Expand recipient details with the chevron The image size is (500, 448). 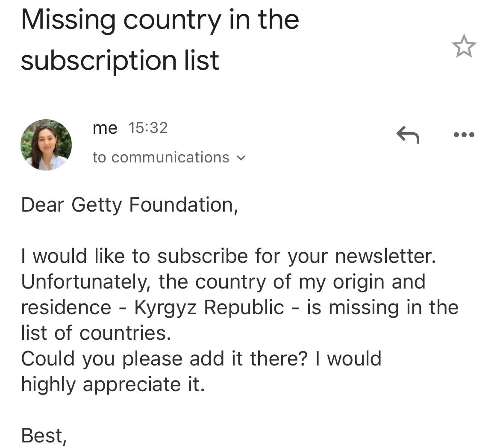[241, 158]
